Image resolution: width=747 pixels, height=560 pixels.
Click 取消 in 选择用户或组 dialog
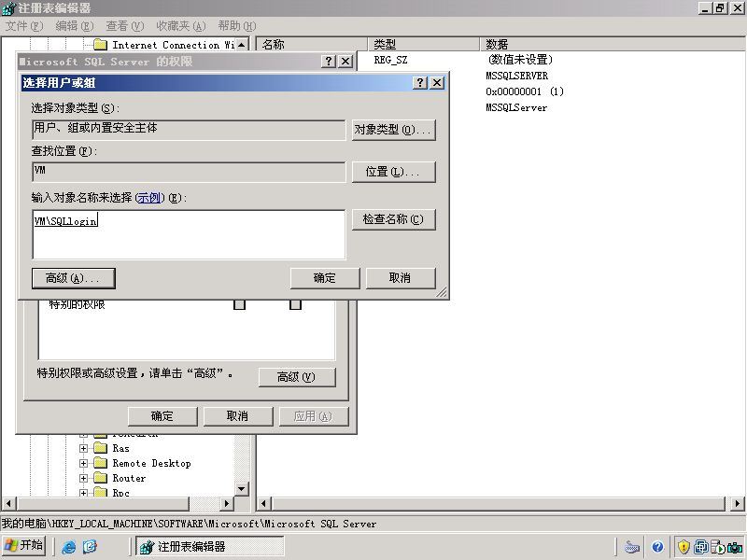[401, 278]
